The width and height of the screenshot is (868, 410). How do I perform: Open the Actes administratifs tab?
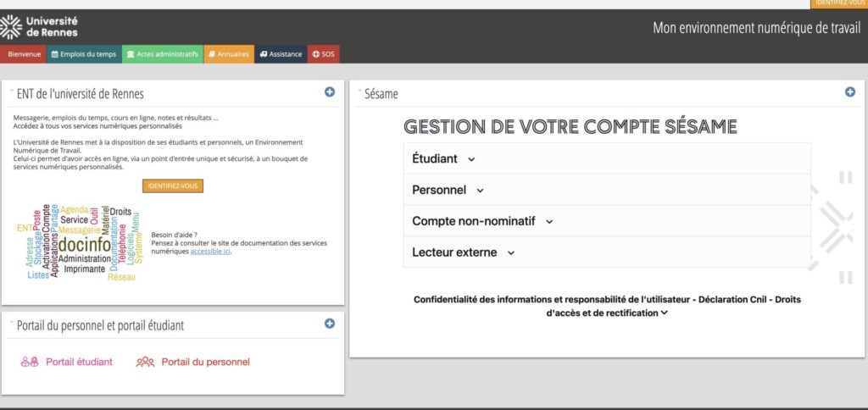pos(162,54)
